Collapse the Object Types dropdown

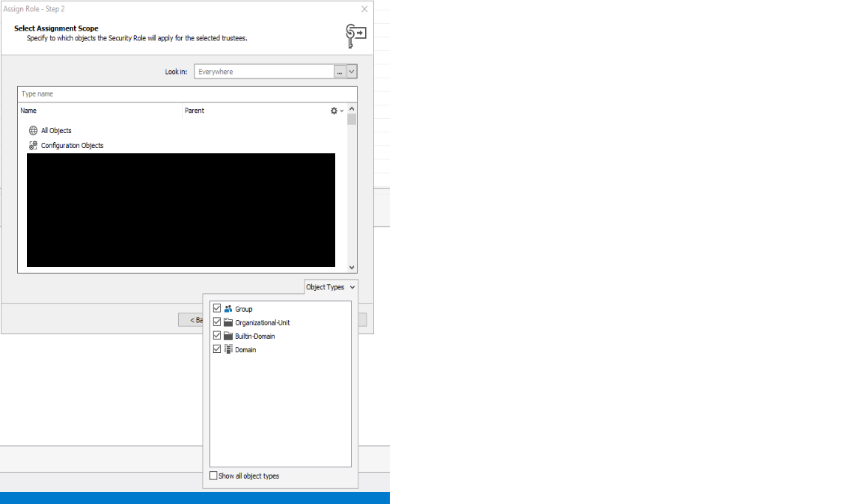331,287
